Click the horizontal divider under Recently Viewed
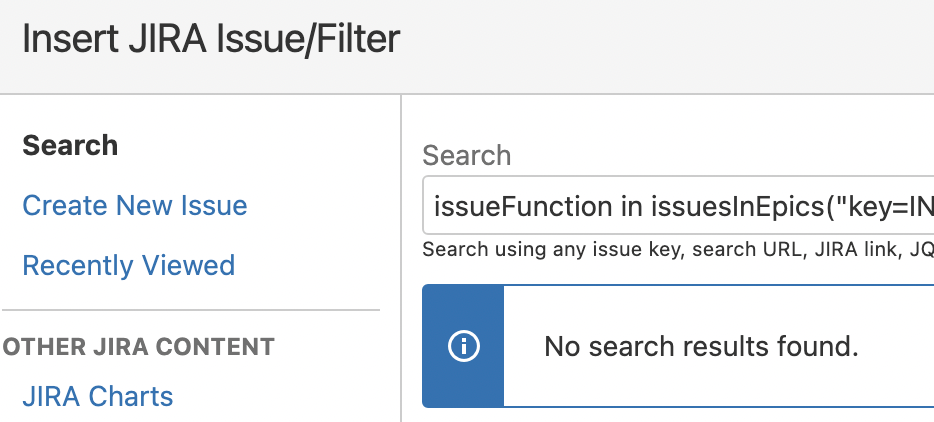 pos(191,310)
